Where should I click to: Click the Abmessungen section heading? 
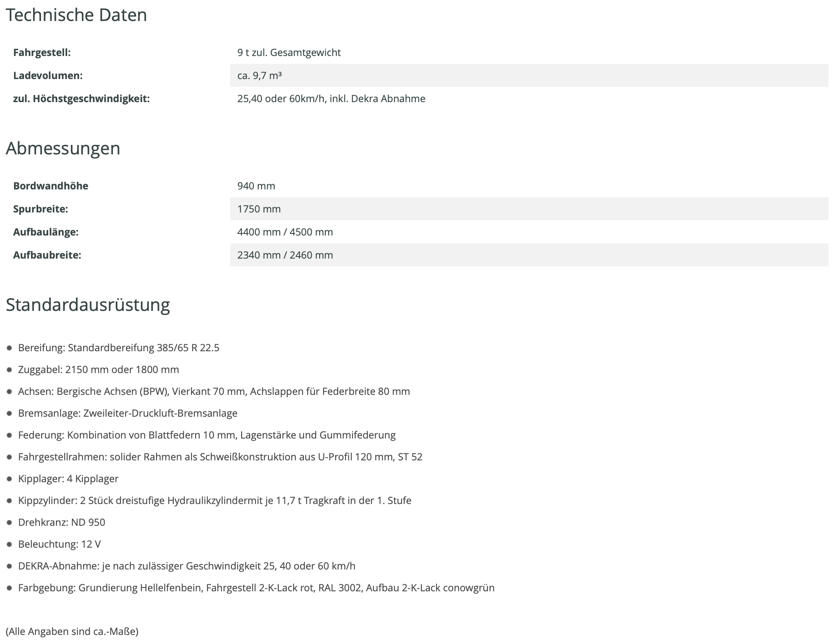[x=63, y=148]
